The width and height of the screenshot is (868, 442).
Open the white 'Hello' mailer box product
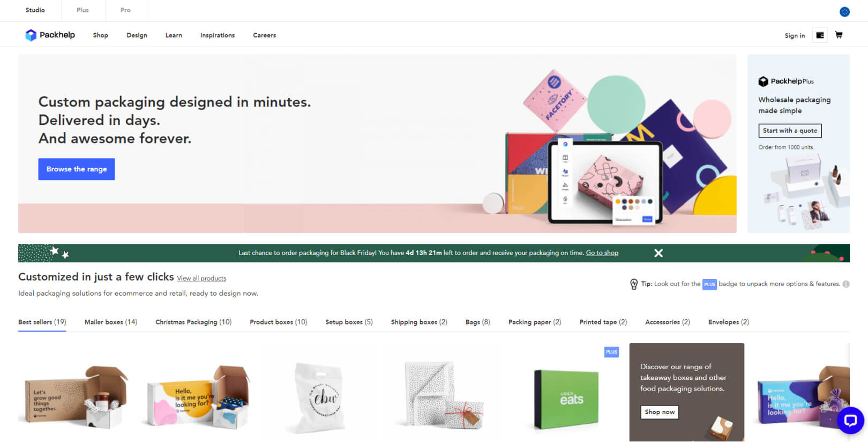coord(198,397)
